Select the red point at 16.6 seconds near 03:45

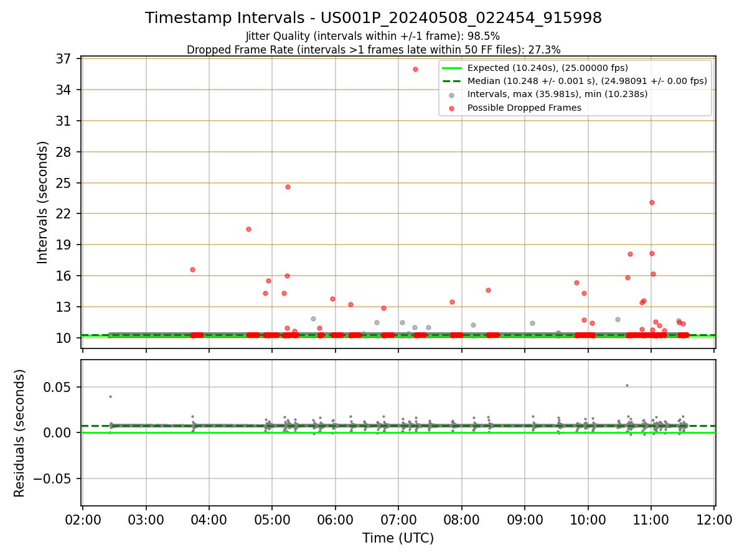coord(192,269)
